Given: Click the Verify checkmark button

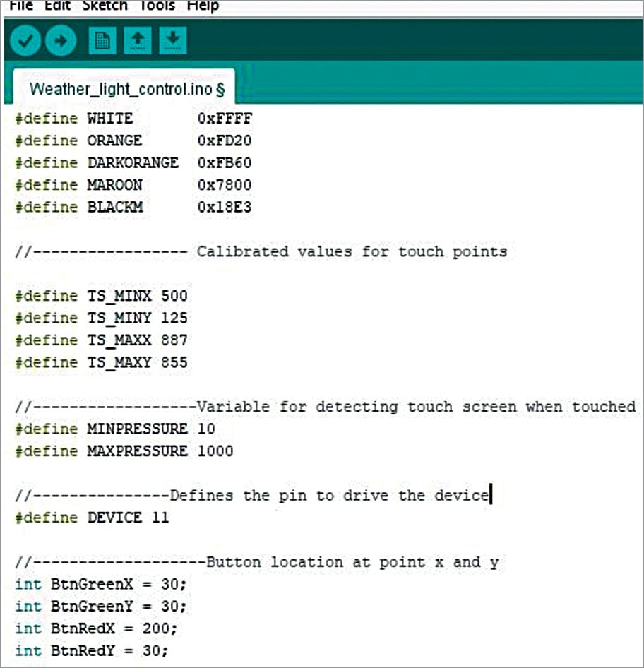Looking at the screenshot, I should (x=25, y=41).
